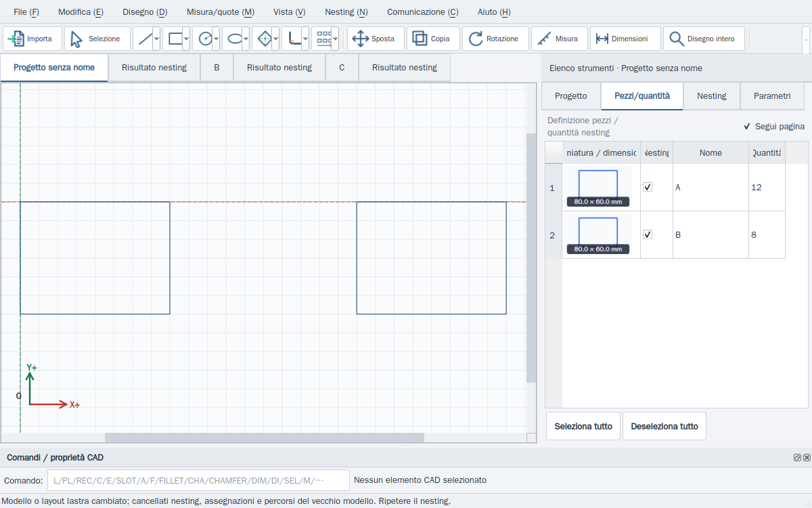Image resolution: width=812 pixels, height=508 pixels.
Task: Click the canvas horizontal scrollbar thumb
Action: point(264,438)
